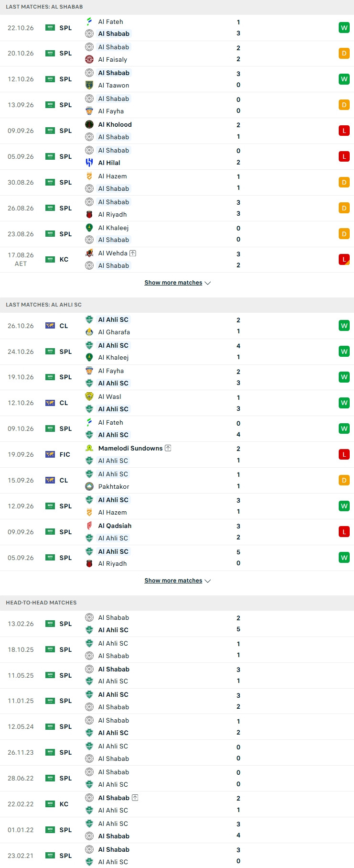The height and width of the screenshot is (868, 354).
Task: Open Al Shabab vs Al Taawon 12.10.26 match
Action: point(177,79)
